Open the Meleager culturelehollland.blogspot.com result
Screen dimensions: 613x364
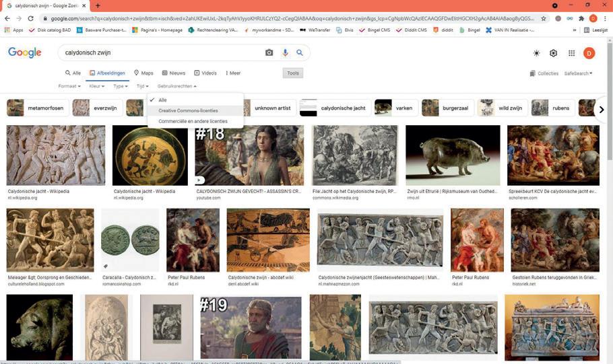pos(50,240)
